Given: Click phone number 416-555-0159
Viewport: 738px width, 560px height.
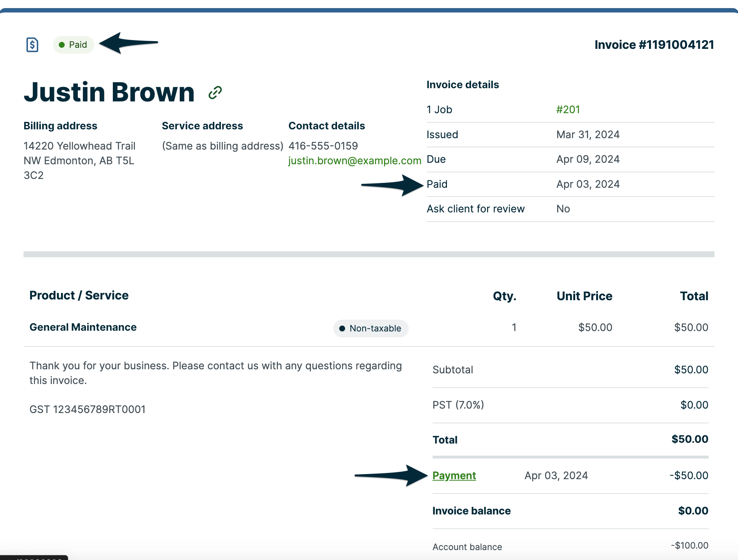Looking at the screenshot, I should pyautogui.click(x=323, y=146).
